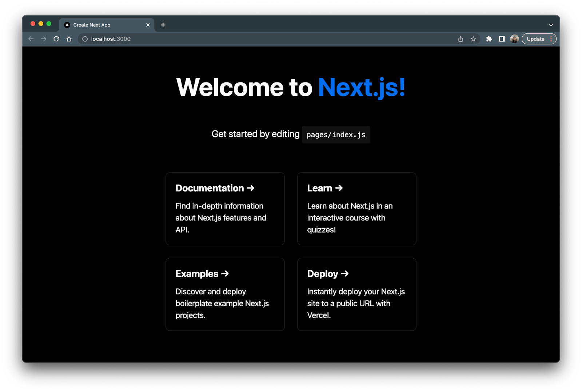View site information icon in address bar

point(85,39)
